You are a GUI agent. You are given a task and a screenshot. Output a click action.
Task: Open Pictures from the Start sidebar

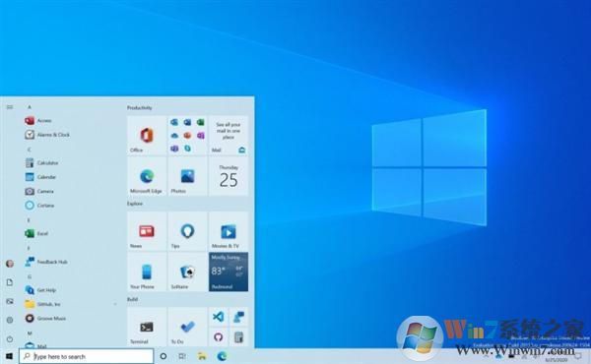(x=10, y=301)
